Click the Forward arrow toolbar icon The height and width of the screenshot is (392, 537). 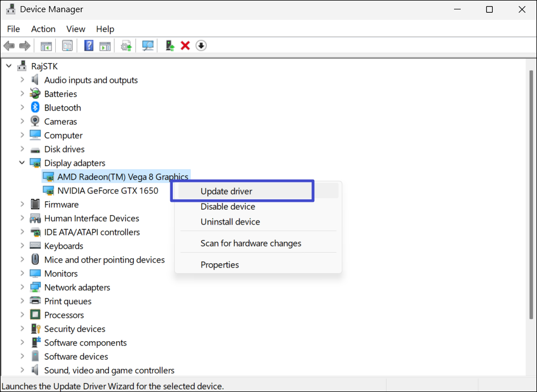pyautogui.click(x=24, y=45)
